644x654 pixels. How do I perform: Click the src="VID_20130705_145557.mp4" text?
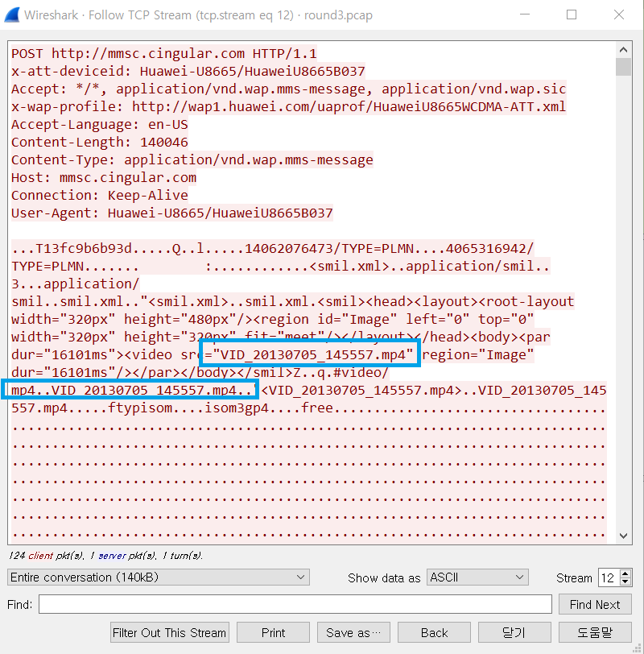pyautogui.click(x=297, y=355)
